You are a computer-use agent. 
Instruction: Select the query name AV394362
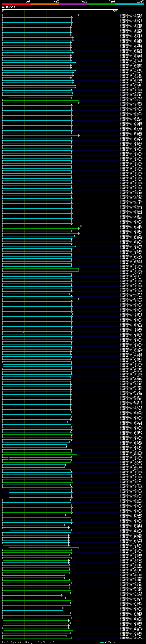pyautogui.click(x=8, y=8)
